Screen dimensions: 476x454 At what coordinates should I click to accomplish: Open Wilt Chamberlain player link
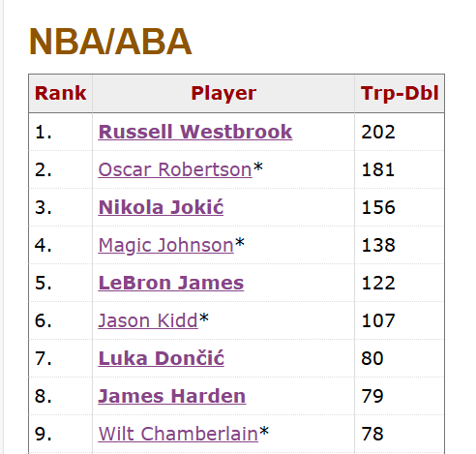point(178,434)
